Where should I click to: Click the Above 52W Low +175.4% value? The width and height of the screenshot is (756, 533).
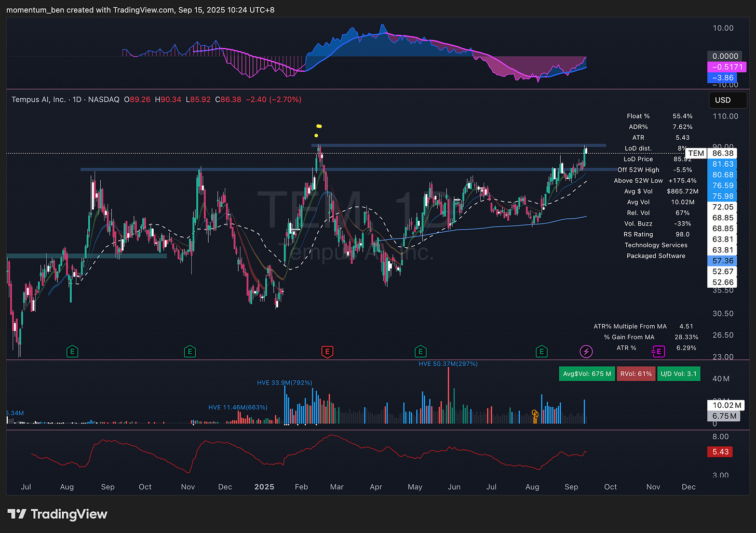point(683,181)
